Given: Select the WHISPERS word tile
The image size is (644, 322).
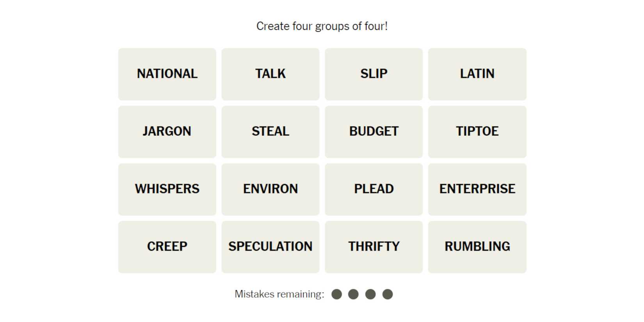Looking at the screenshot, I should click(167, 189).
